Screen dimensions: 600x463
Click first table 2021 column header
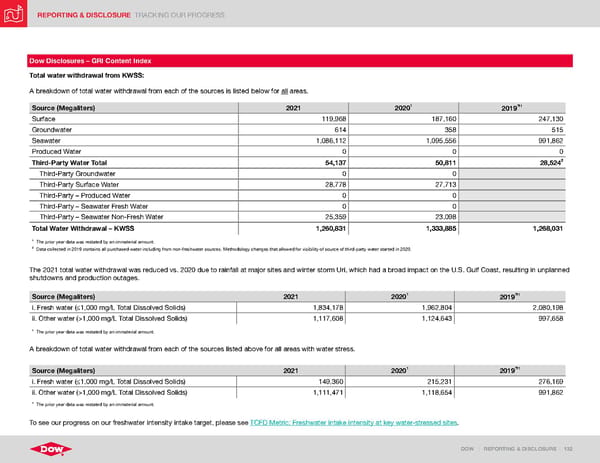293,108
